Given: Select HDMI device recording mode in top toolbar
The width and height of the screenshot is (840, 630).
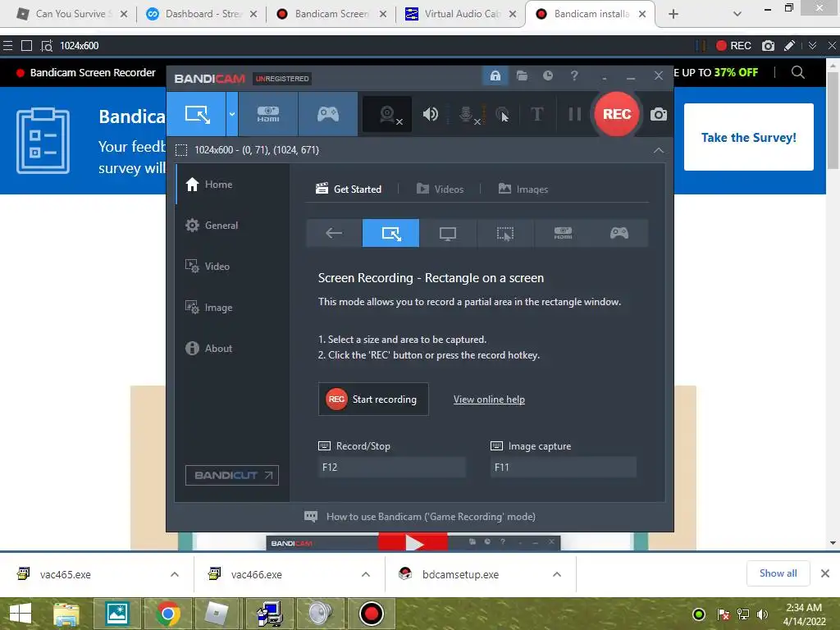Looking at the screenshot, I should pyautogui.click(x=268, y=114).
